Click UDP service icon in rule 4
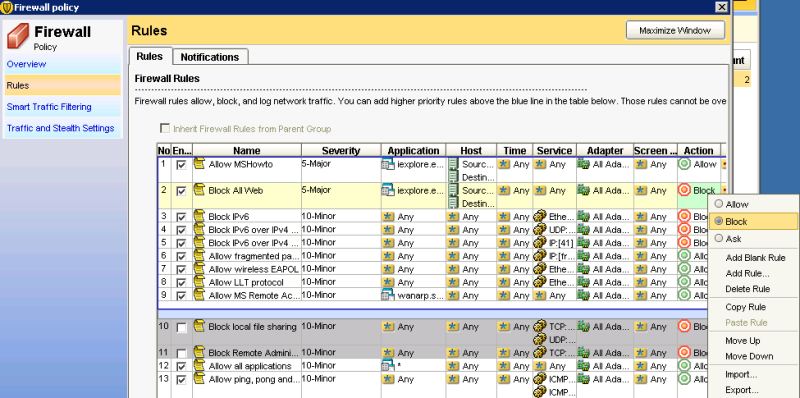 coord(540,230)
